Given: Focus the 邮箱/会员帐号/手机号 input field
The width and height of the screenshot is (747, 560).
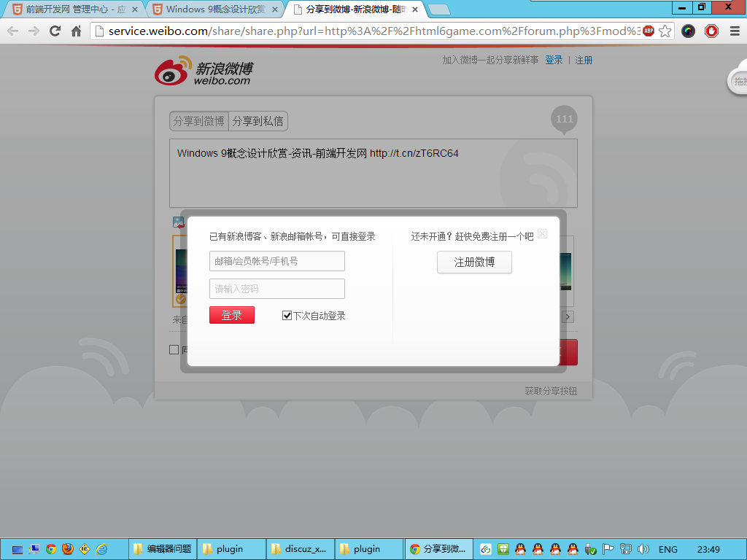Looking at the screenshot, I should point(277,261).
